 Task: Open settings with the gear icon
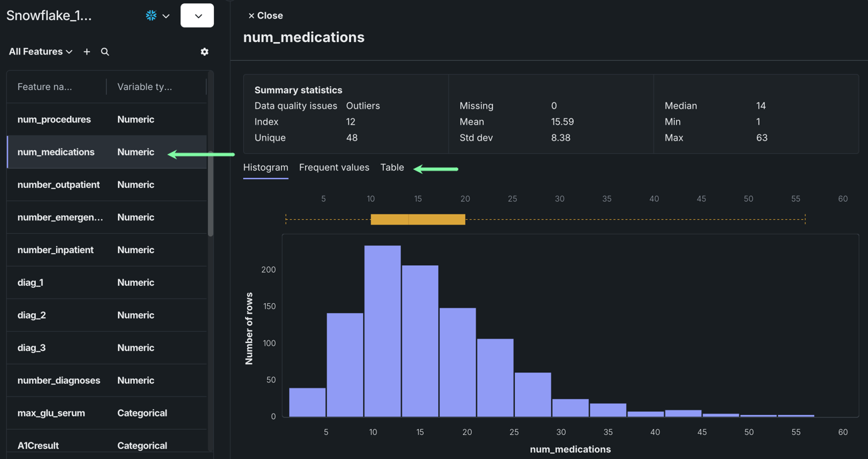(x=205, y=52)
